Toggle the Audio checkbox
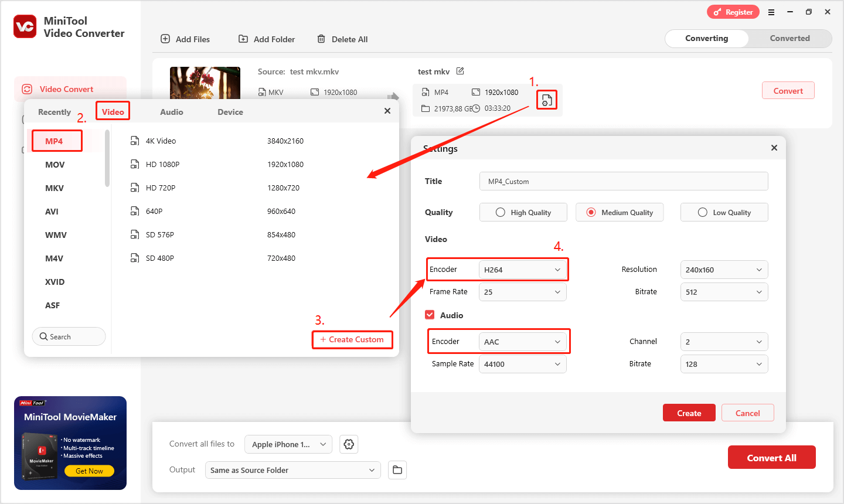Viewport: 844px width, 504px height. click(430, 315)
